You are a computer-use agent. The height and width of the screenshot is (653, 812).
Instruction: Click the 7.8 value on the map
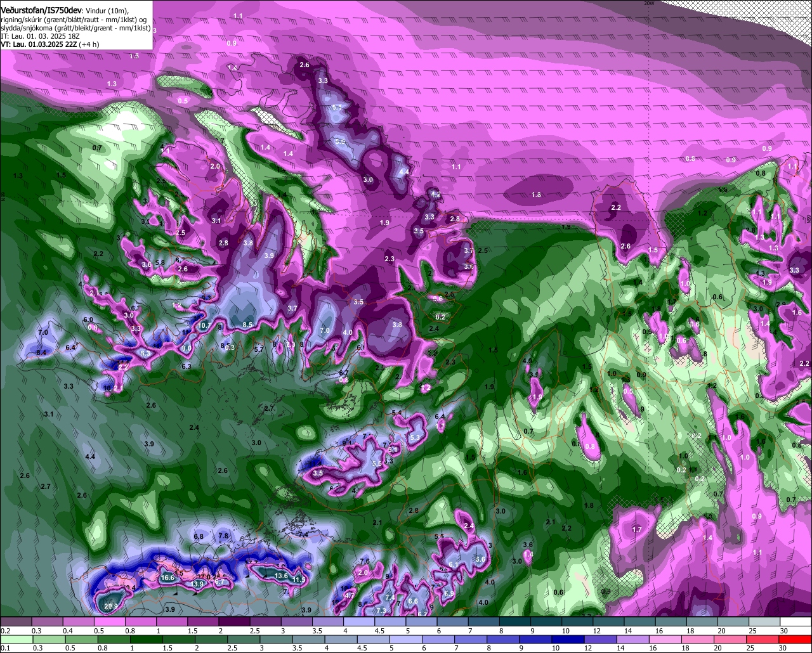point(223,536)
